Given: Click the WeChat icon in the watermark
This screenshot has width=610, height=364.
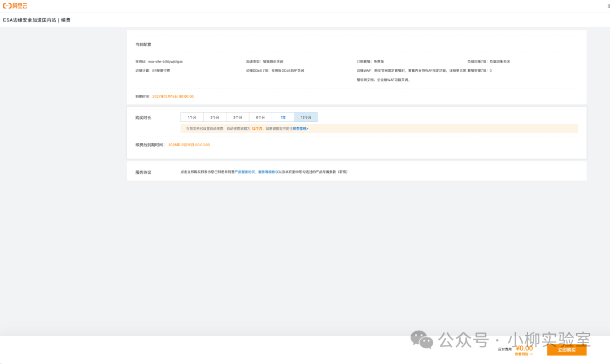Looking at the screenshot, I should (x=422, y=339).
